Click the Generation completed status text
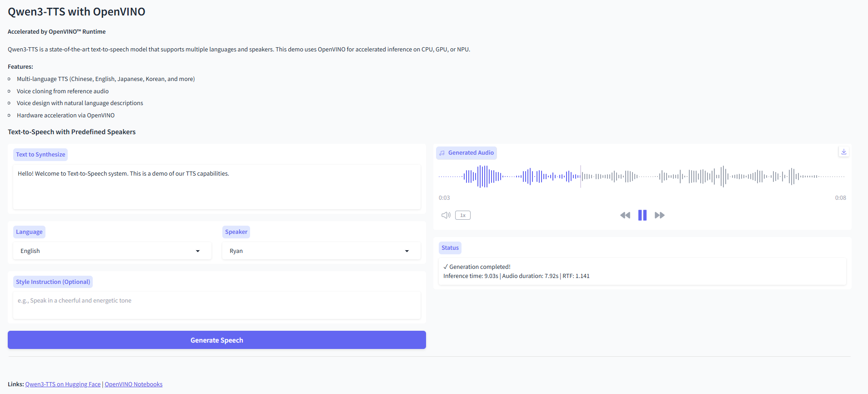The height and width of the screenshot is (394, 868). pyautogui.click(x=477, y=267)
